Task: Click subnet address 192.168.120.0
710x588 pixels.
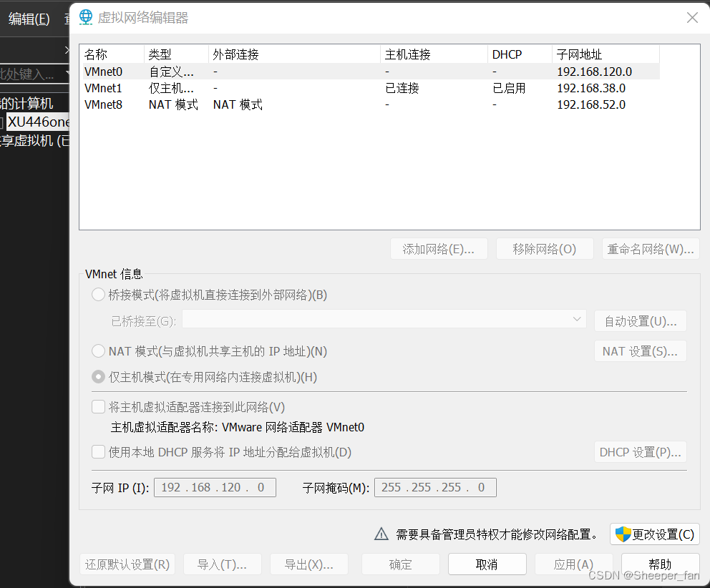Action: coord(594,72)
